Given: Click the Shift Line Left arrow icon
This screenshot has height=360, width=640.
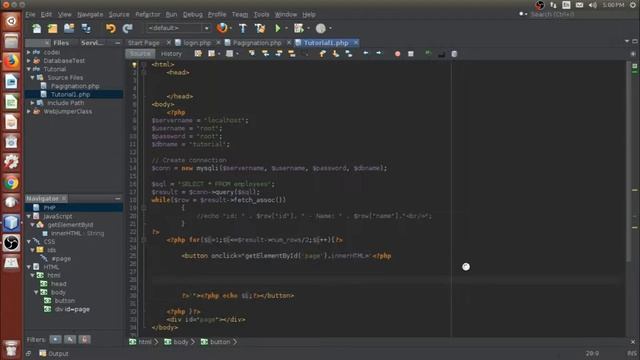Looking at the screenshot, I should (x=366, y=53).
